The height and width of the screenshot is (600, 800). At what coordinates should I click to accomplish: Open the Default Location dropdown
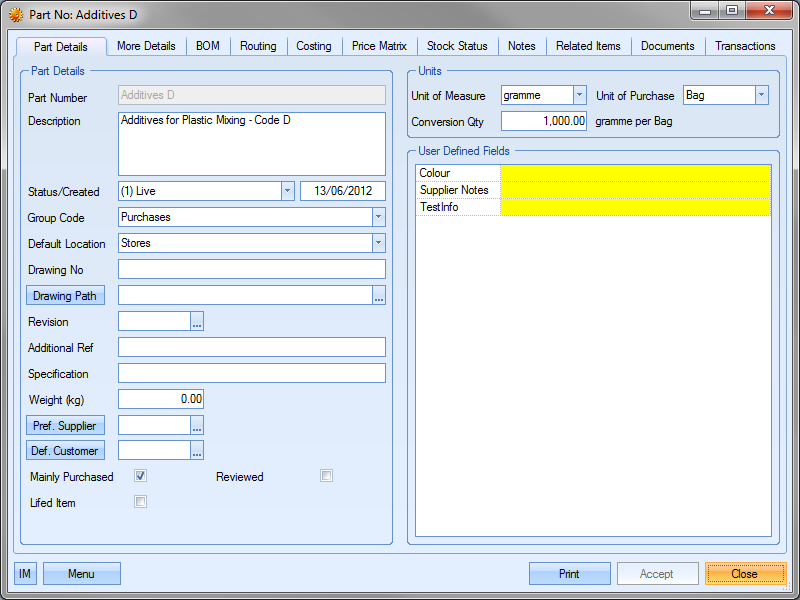pos(378,243)
